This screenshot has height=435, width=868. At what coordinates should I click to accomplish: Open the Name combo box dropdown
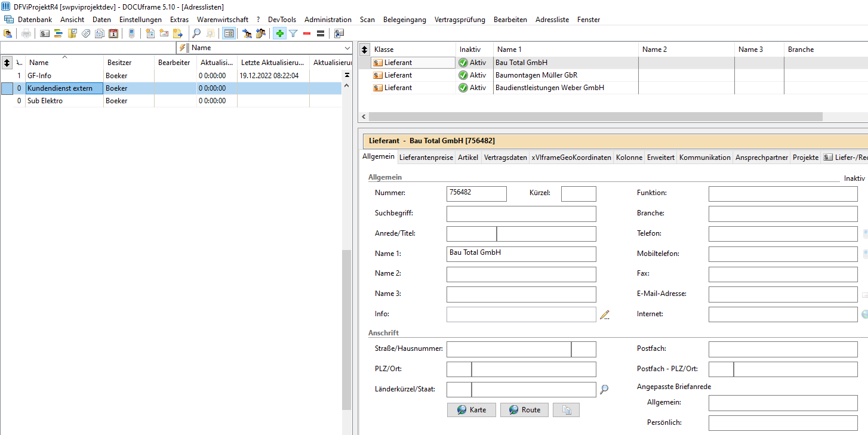(x=347, y=48)
